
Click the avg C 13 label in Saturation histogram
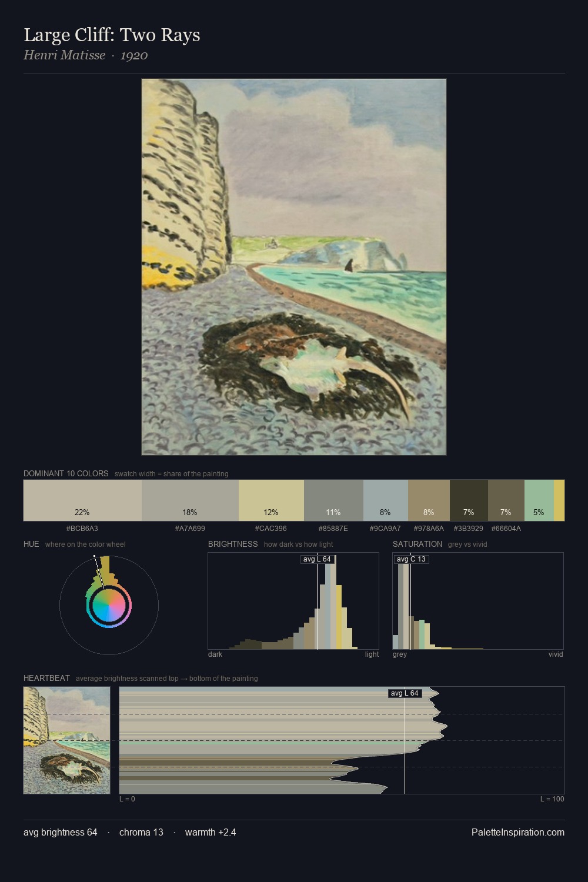pyautogui.click(x=410, y=559)
